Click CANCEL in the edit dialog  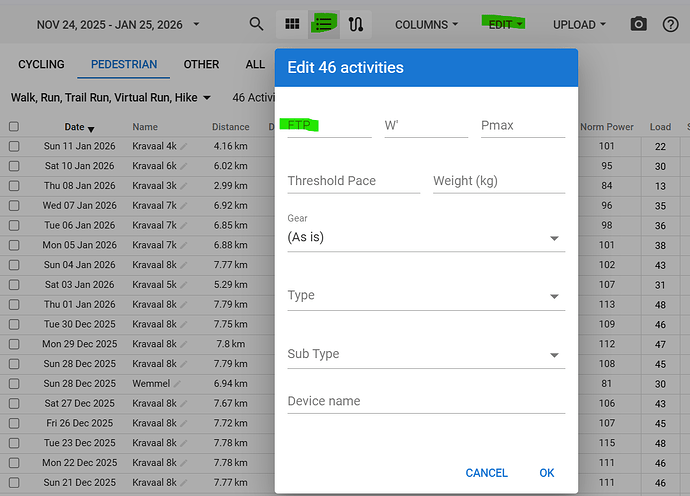486,473
